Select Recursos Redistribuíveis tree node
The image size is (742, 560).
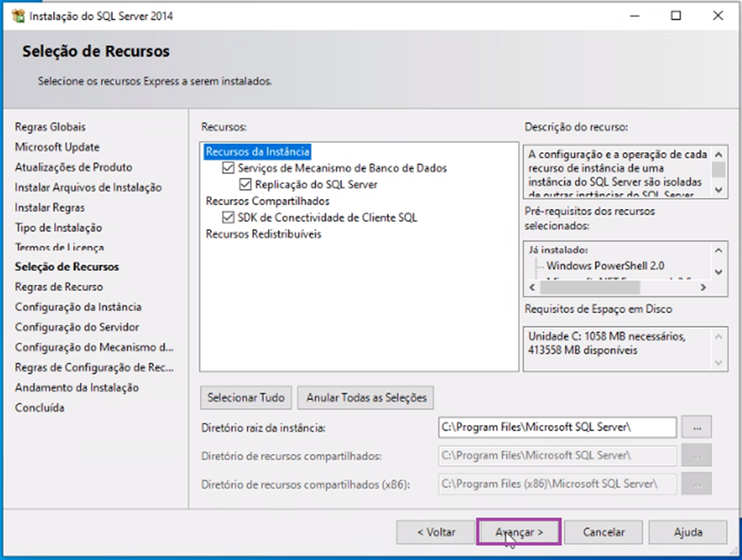tap(263, 234)
